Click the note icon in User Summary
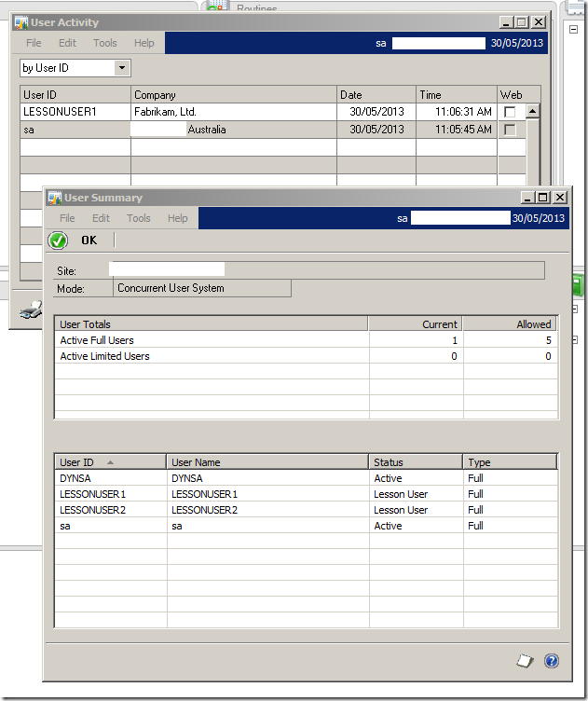Screen dimensions: 588x701 pos(526,661)
